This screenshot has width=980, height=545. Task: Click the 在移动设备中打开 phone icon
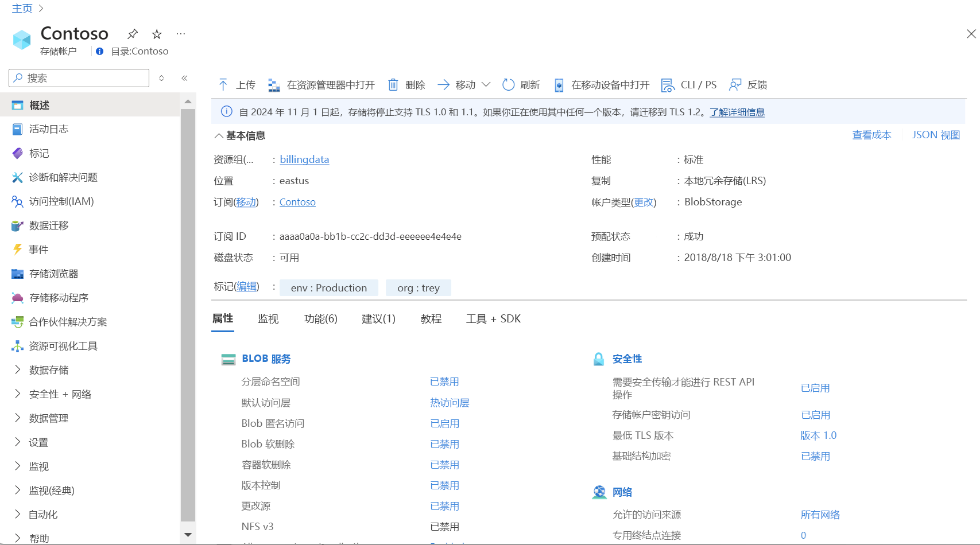[x=559, y=85]
